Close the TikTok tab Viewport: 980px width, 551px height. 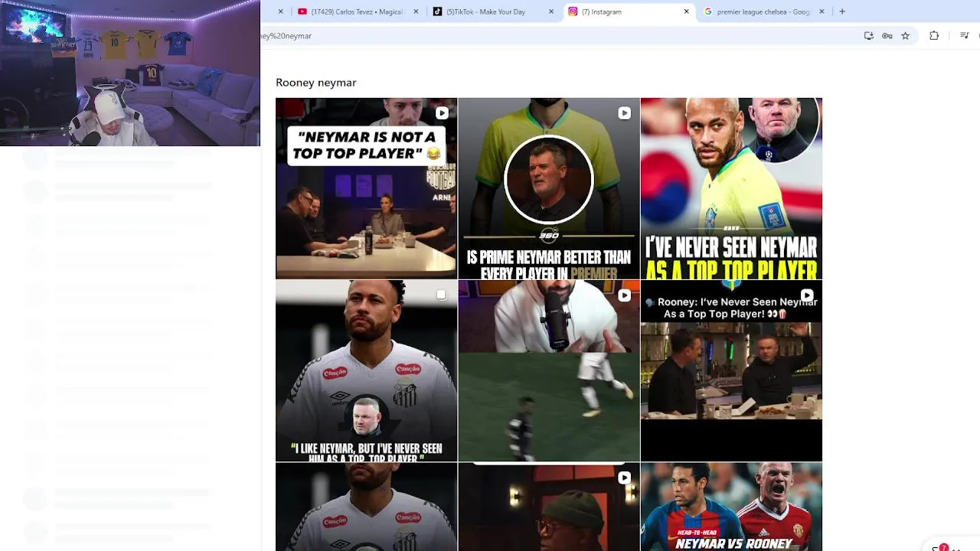[x=551, y=11]
